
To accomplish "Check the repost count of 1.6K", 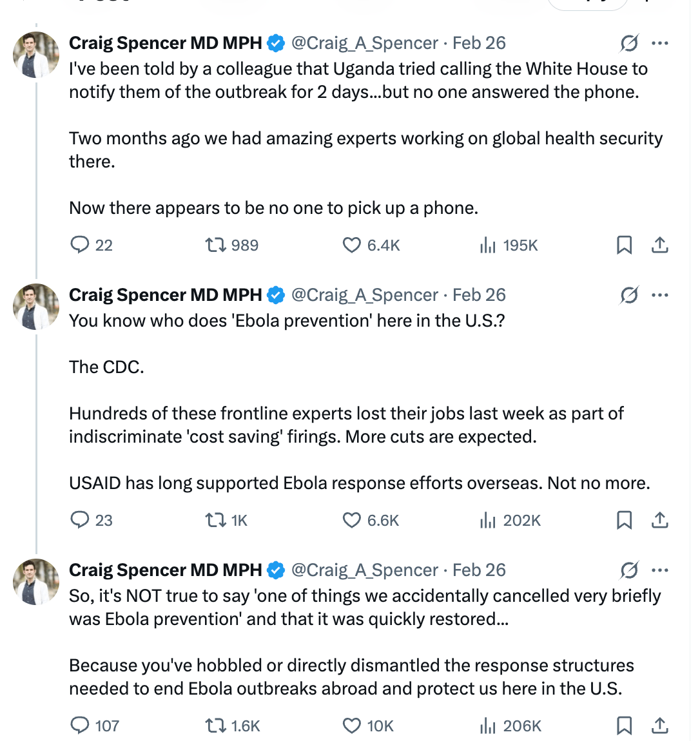I will pos(224,726).
